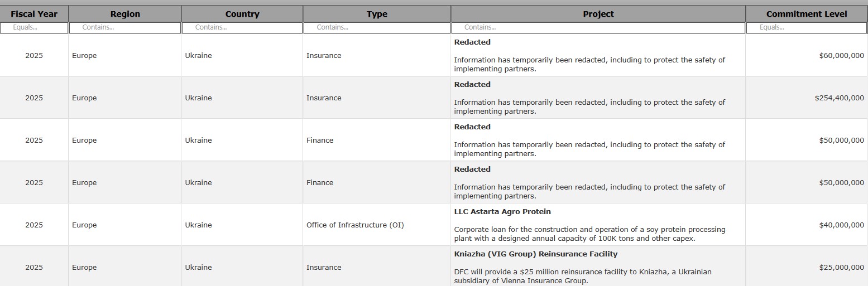Sort by the Fiscal Year column header
Image resolution: width=868 pixels, height=286 pixels.
34,14
